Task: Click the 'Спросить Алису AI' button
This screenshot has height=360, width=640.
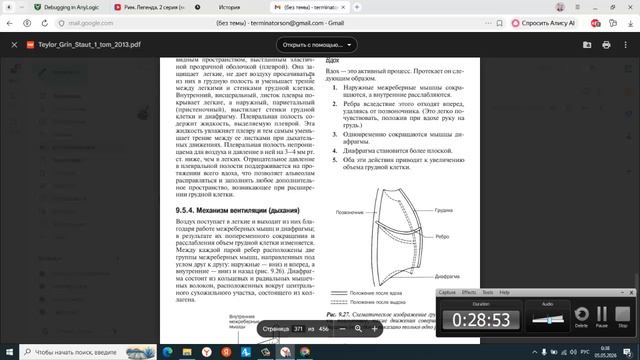Action: (544, 23)
